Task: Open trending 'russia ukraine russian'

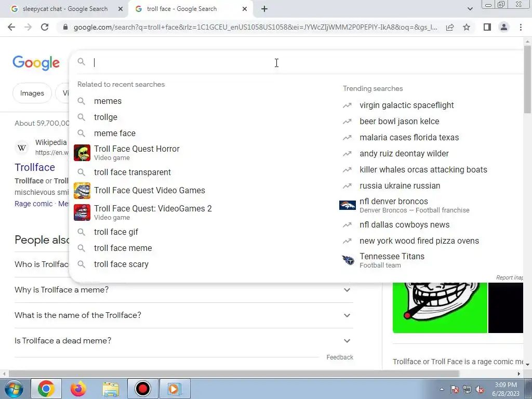Action: 400,186
